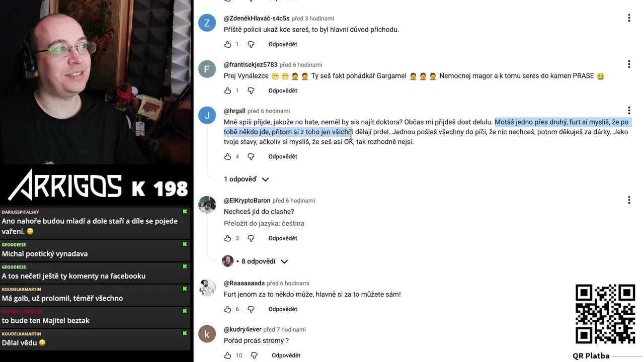Like the comment by @ZdeněkHlaváč-s4c5s
This screenshot has width=644, height=362.
point(227,44)
